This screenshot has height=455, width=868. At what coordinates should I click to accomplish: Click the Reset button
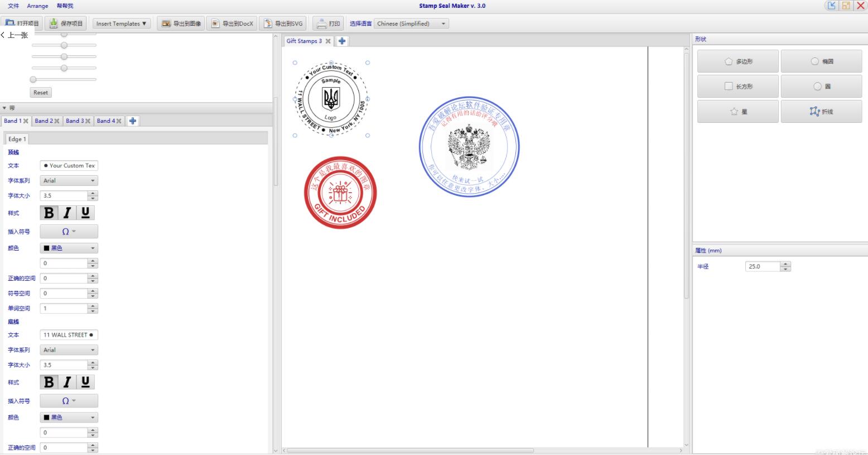coord(41,93)
